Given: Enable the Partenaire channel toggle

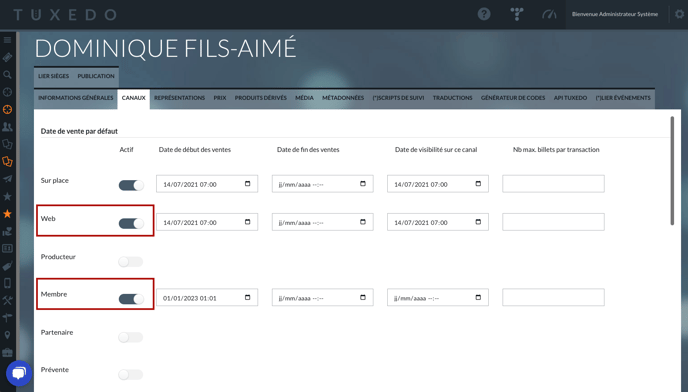Looking at the screenshot, I should (131, 337).
